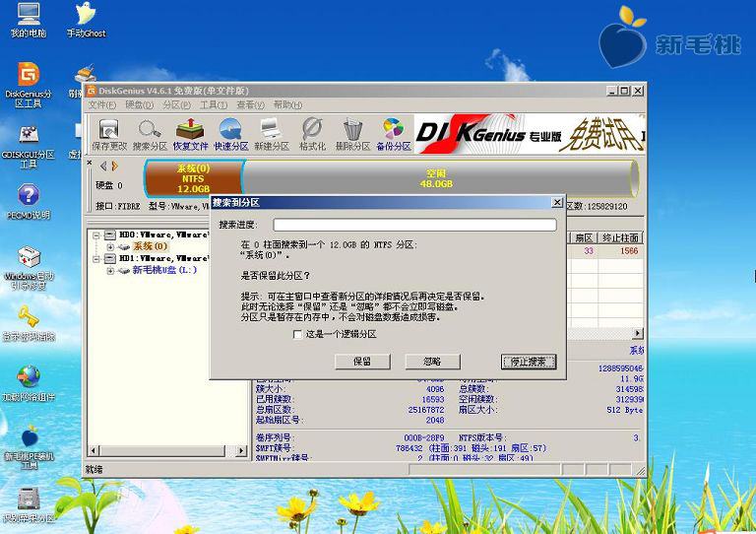756x534 pixels.
Task: Click cell value 33 in table
Action: pyautogui.click(x=589, y=251)
